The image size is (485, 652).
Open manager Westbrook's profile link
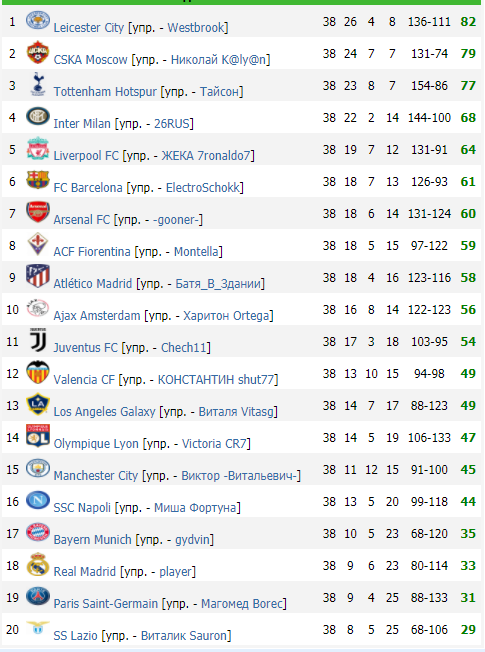point(196,27)
